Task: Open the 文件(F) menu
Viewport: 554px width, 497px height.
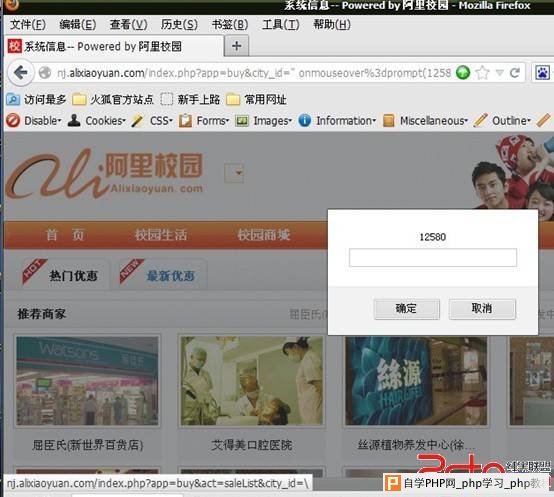Action: 28,24
